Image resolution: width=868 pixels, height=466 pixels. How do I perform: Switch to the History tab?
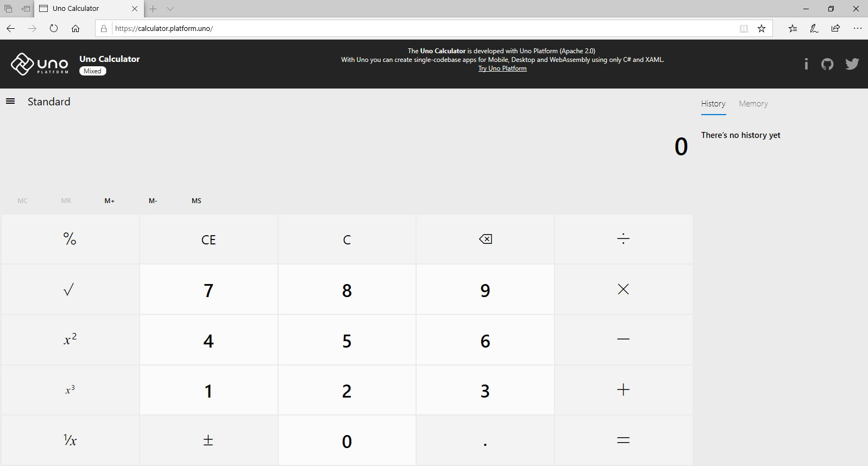click(x=713, y=104)
